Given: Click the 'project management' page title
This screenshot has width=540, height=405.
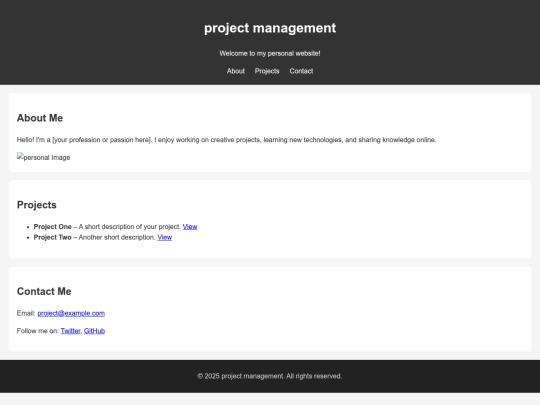Looking at the screenshot, I should (270, 28).
